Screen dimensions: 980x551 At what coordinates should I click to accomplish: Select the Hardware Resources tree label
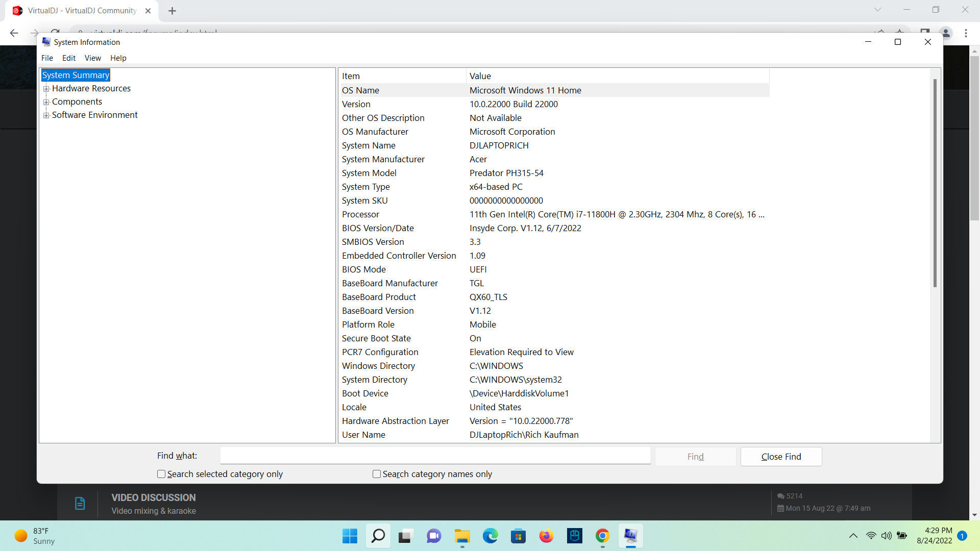91,88
